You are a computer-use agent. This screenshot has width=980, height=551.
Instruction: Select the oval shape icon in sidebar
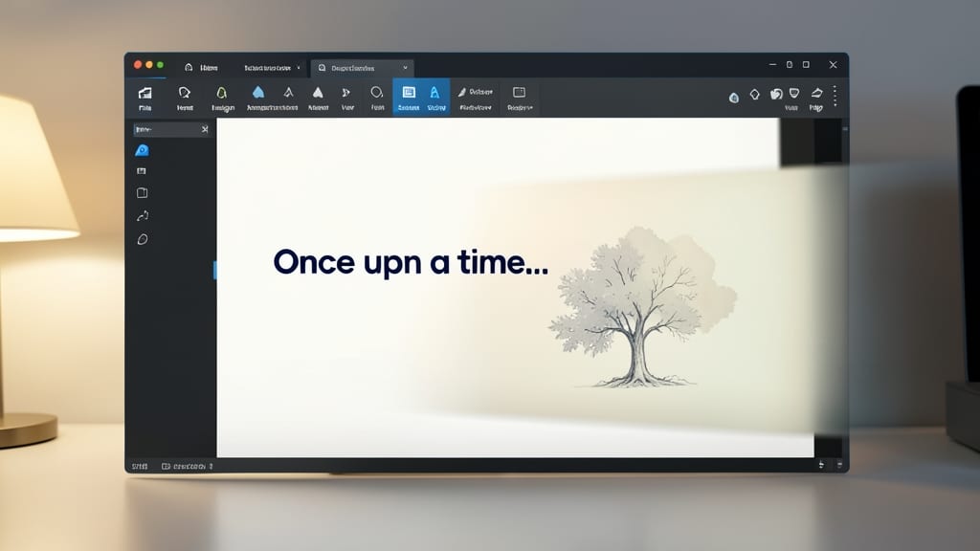click(143, 239)
